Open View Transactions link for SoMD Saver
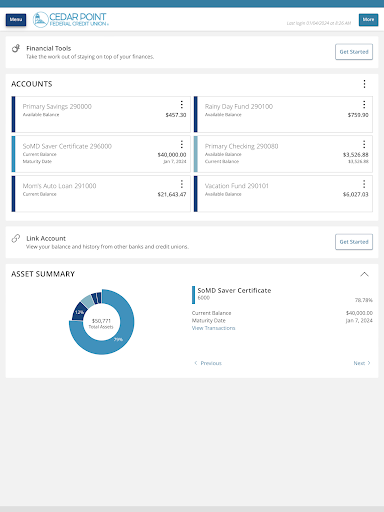Image resolution: width=384 pixels, height=512 pixels. pyautogui.click(x=213, y=328)
